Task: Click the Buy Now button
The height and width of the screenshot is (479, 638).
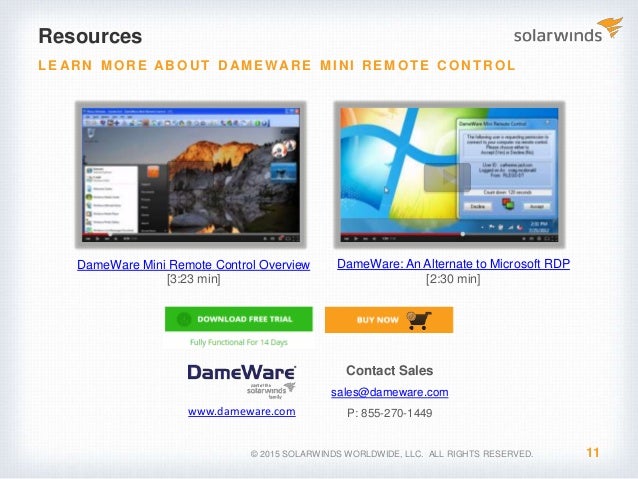Action: coord(389,320)
